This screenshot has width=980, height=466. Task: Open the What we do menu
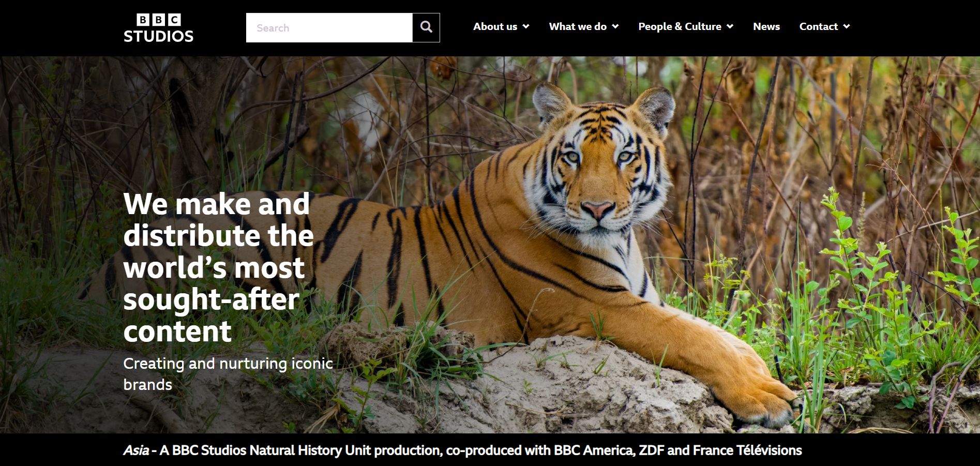[578, 26]
